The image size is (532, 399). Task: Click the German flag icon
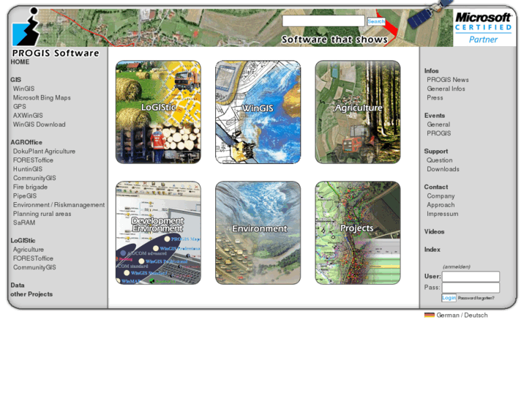point(430,315)
